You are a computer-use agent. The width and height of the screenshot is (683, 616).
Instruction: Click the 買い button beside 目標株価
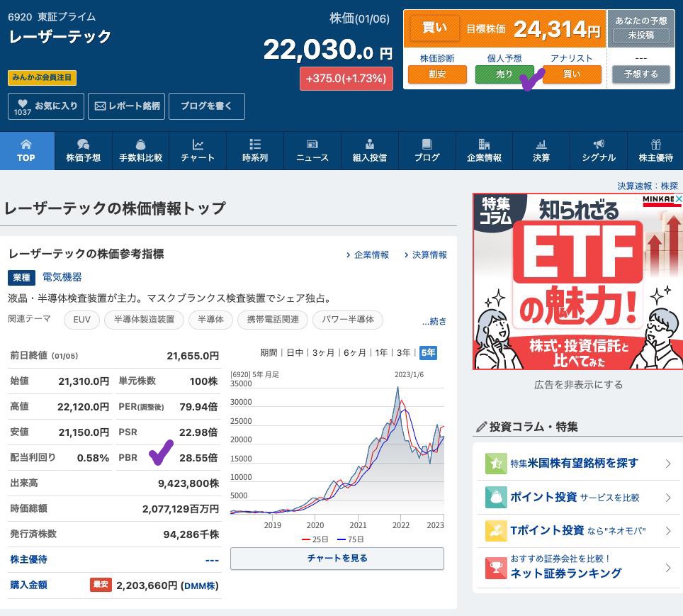tap(434, 28)
